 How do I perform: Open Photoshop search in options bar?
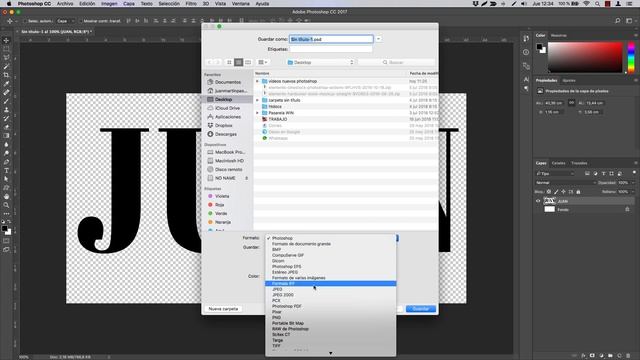point(618,21)
